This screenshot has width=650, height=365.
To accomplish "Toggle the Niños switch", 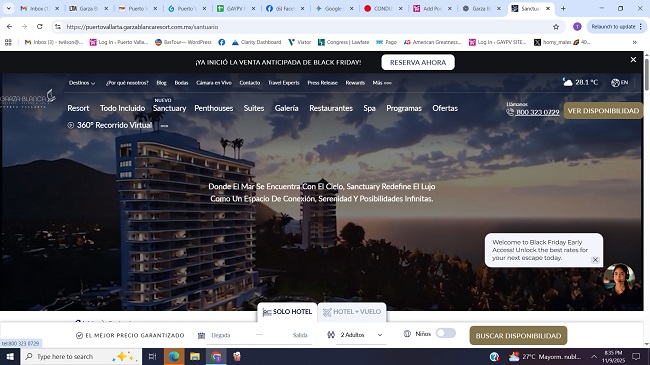I will point(446,333).
